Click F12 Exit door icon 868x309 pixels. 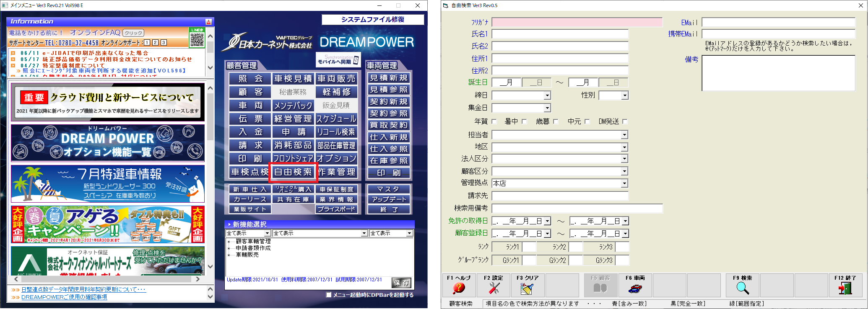click(845, 285)
